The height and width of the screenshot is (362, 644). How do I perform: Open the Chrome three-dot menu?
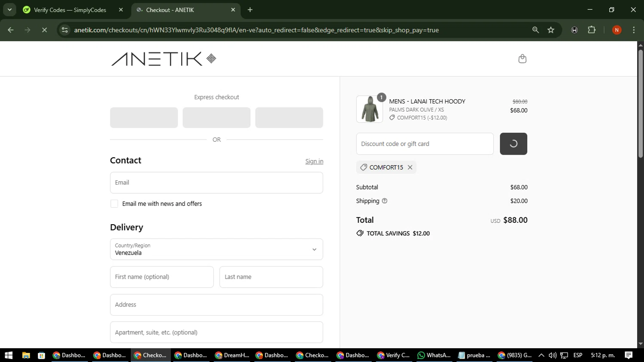[634, 30]
